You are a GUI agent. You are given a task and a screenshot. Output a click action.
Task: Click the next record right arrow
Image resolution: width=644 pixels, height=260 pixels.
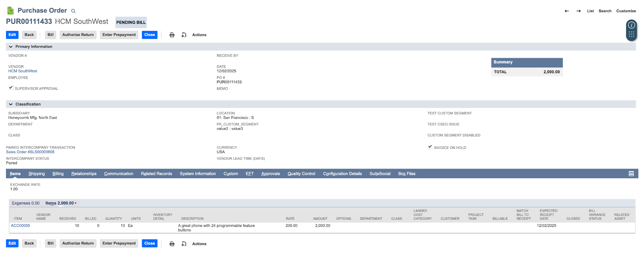pyautogui.click(x=578, y=11)
